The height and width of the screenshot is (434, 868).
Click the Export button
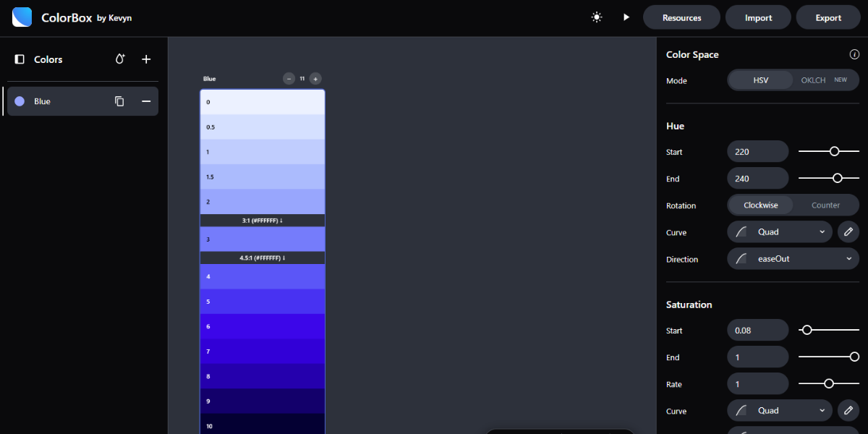tap(828, 17)
